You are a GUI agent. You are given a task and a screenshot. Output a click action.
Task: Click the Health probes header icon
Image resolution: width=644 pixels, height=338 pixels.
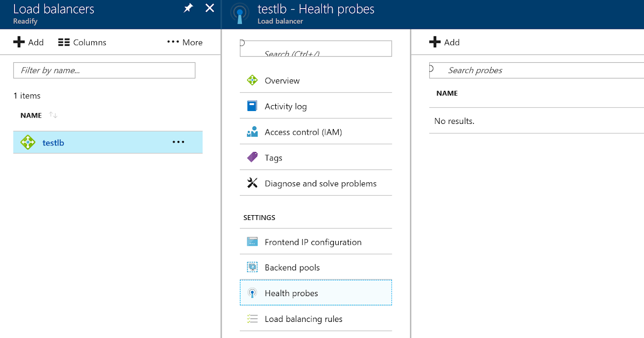click(239, 14)
